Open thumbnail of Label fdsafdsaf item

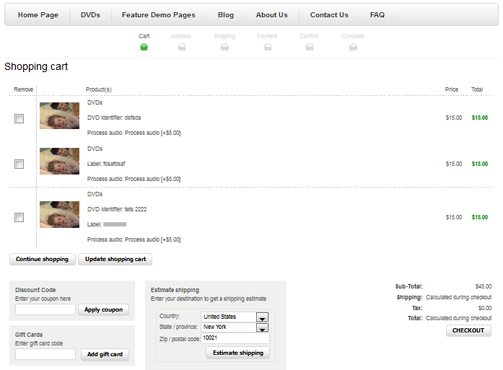[60, 161]
